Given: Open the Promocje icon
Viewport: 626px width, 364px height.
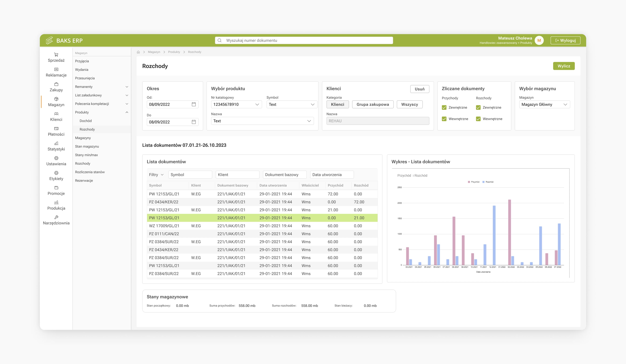Looking at the screenshot, I should (x=56, y=188).
